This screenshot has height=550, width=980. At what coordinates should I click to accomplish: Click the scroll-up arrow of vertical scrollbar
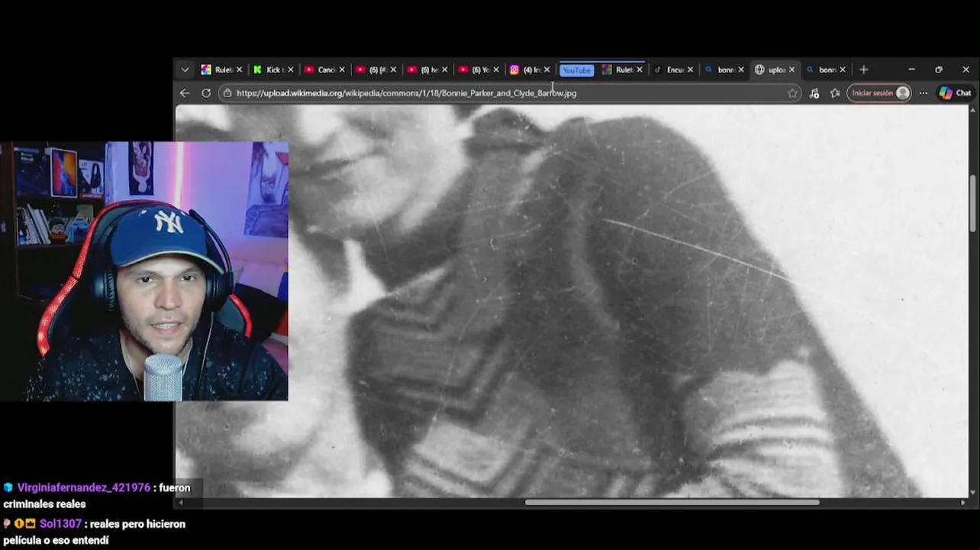coord(973,110)
